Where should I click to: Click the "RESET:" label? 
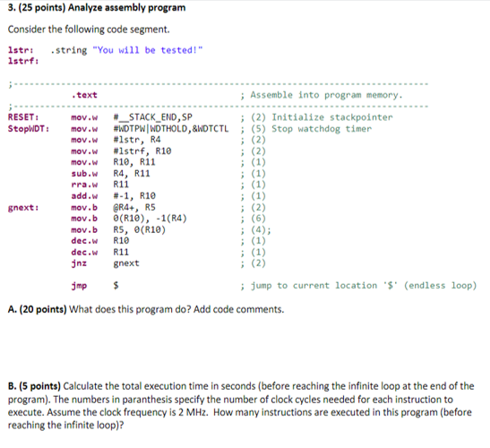coord(23,117)
